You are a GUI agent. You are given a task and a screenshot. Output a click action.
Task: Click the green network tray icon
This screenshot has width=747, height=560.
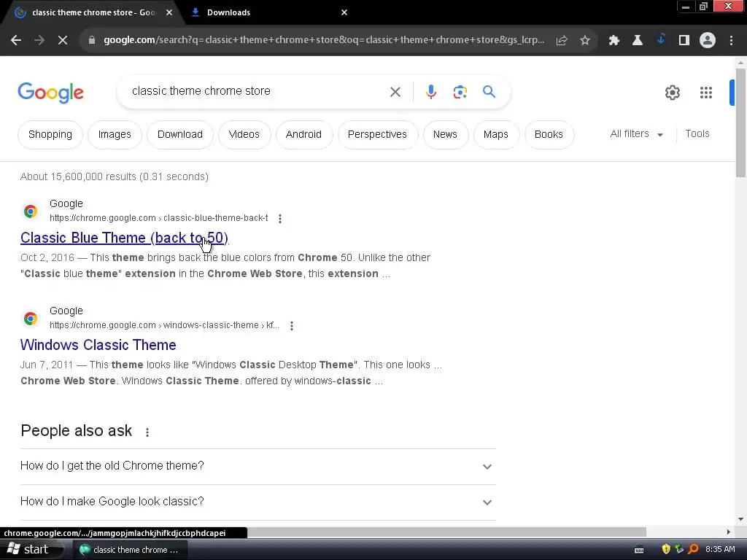click(x=679, y=549)
